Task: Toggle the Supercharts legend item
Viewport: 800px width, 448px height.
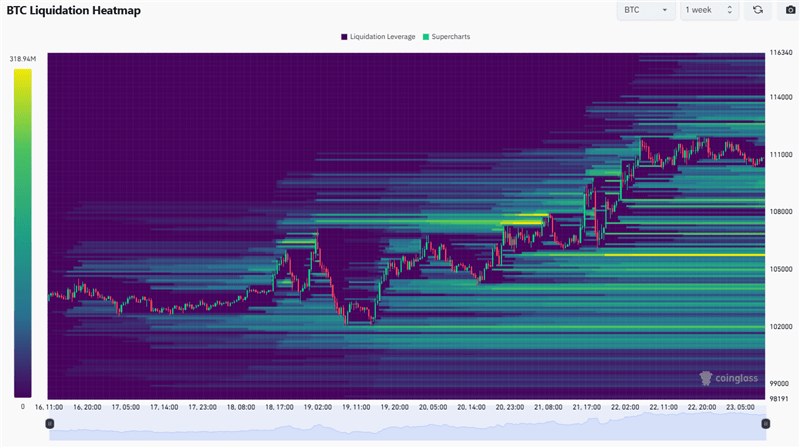Action: coord(446,37)
